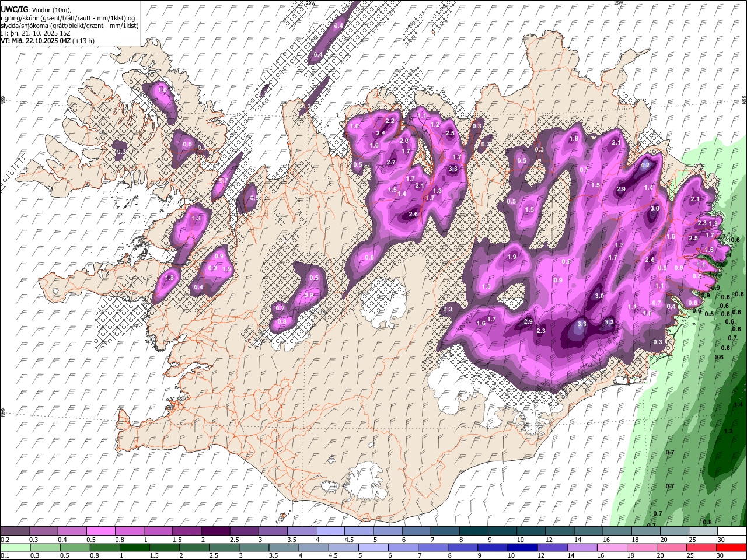Pick the darkest green 1–1.5 rain swatch

pos(134,548)
